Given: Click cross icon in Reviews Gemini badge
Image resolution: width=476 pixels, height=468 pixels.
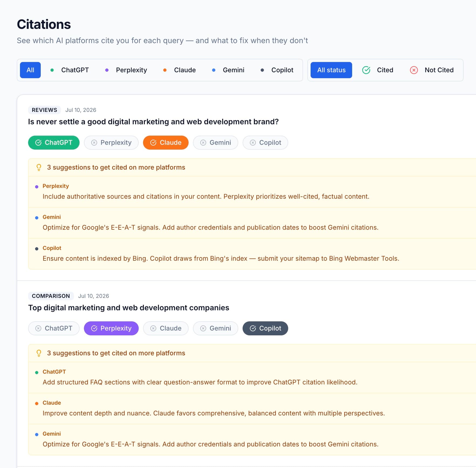Looking at the screenshot, I should point(203,143).
